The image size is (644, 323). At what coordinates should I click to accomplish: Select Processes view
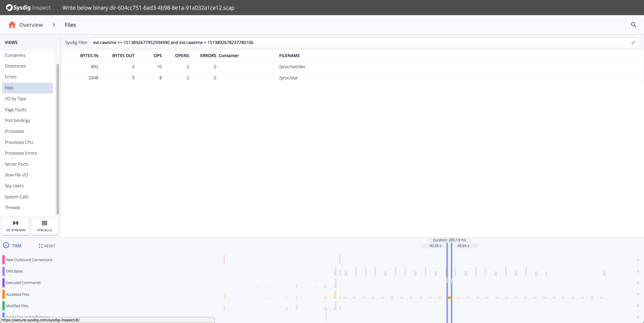27,131
